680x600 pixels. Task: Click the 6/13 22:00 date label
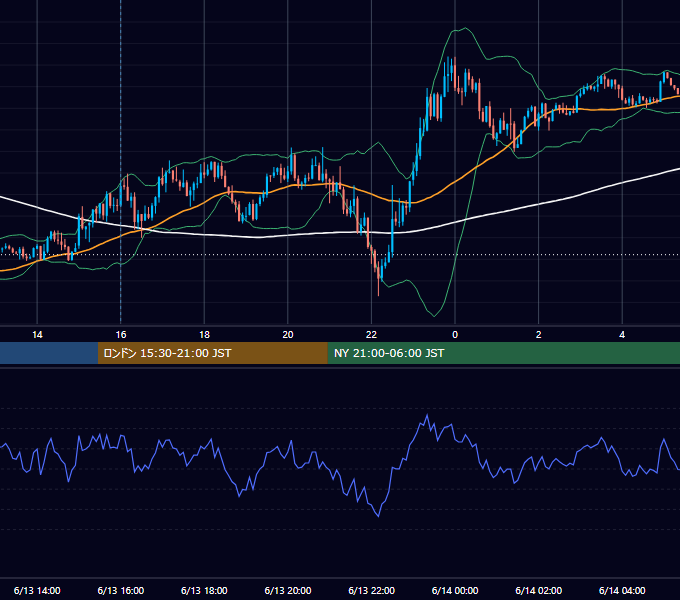(371, 590)
